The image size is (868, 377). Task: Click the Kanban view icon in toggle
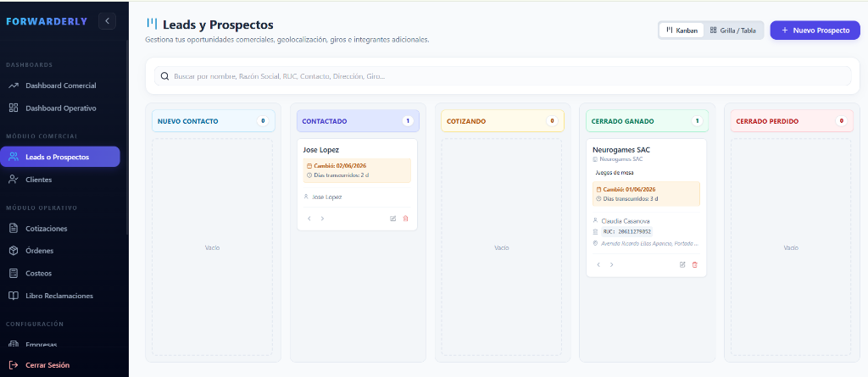pyautogui.click(x=670, y=30)
